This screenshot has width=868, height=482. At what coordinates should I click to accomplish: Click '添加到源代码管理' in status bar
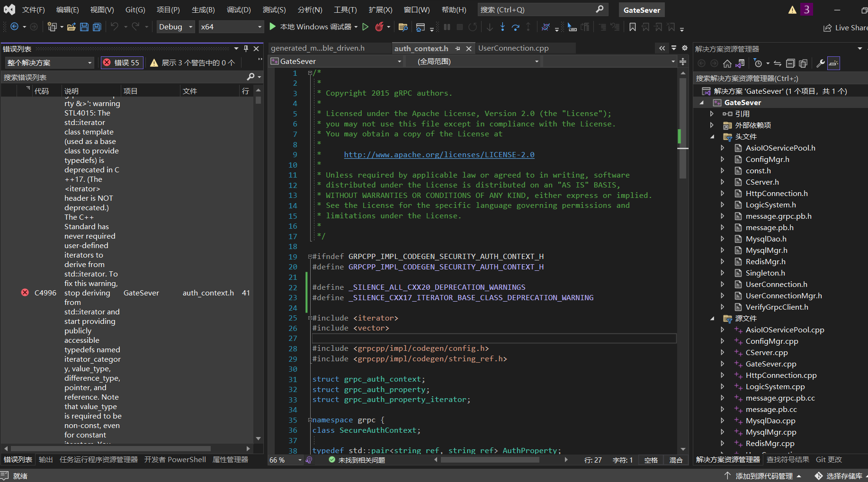[x=763, y=476]
